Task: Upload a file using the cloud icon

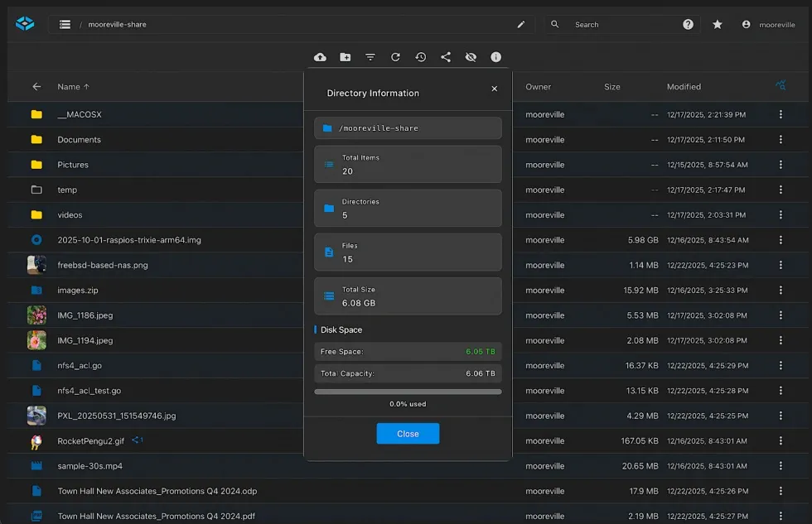Action: click(321, 57)
